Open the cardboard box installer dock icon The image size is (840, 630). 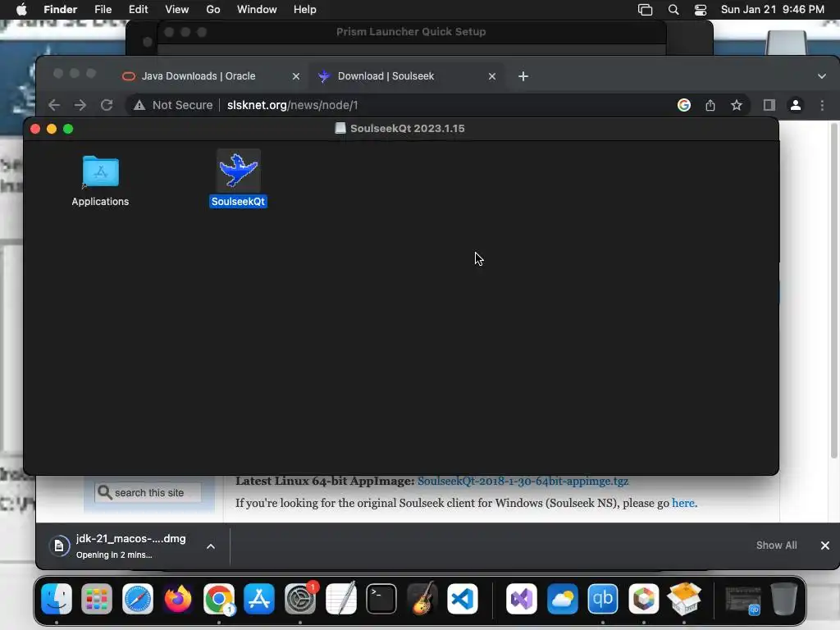(684, 599)
